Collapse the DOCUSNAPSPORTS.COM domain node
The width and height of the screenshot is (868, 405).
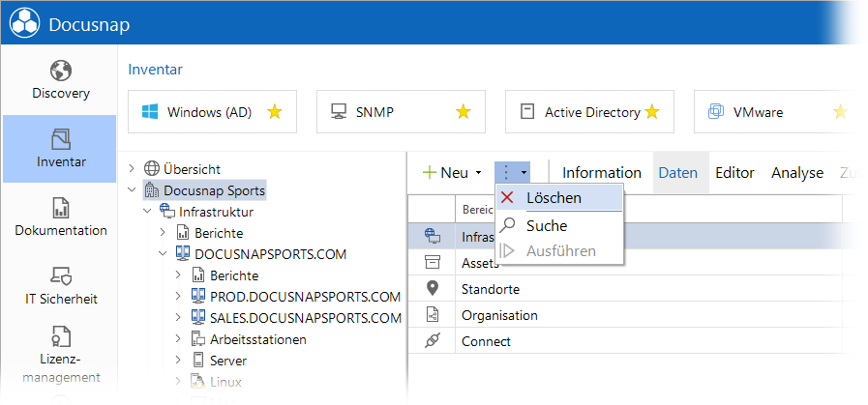click(163, 254)
